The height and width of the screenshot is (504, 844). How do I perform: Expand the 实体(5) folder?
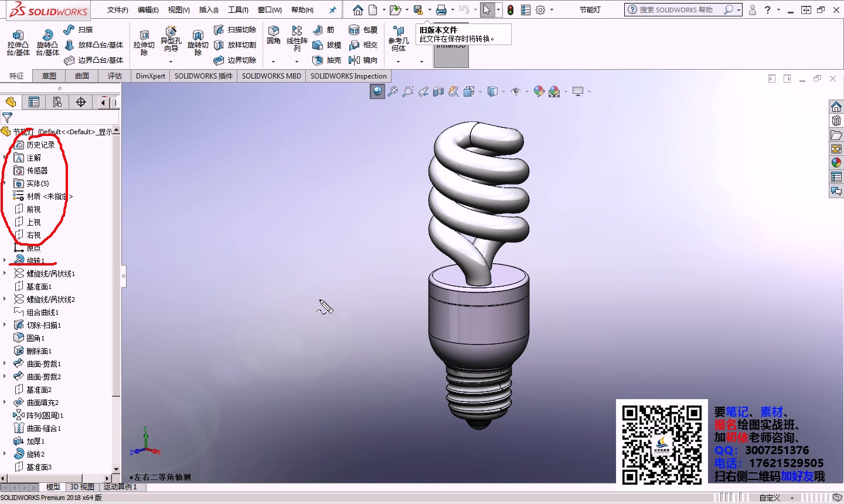pos(5,183)
